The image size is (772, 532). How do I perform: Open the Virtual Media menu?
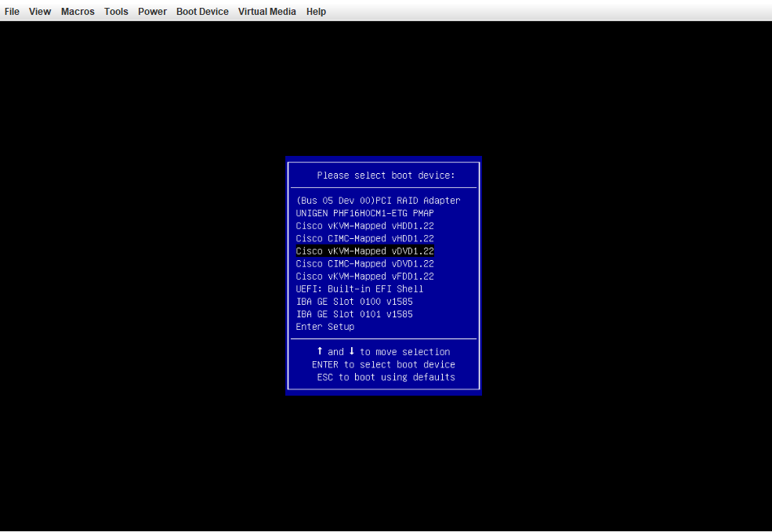[x=266, y=11]
